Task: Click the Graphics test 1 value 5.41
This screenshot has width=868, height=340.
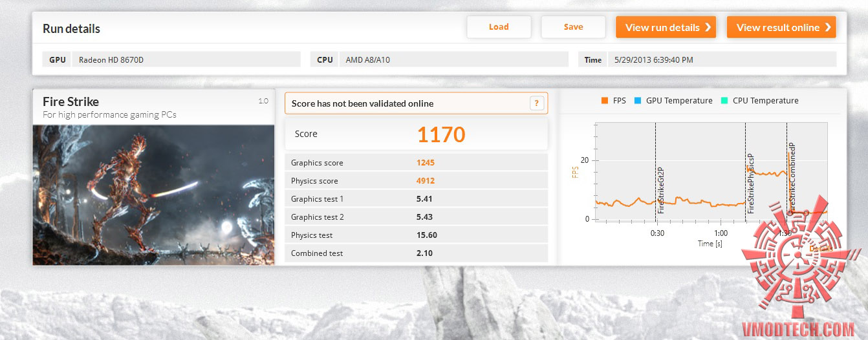Action: [x=424, y=199]
